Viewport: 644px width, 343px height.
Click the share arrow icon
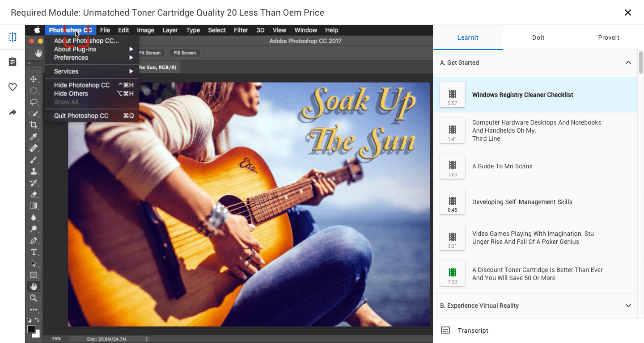click(13, 113)
